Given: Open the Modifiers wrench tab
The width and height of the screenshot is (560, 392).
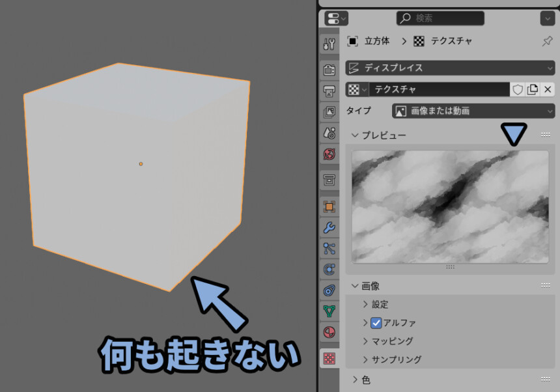Looking at the screenshot, I should [x=329, y=227].
